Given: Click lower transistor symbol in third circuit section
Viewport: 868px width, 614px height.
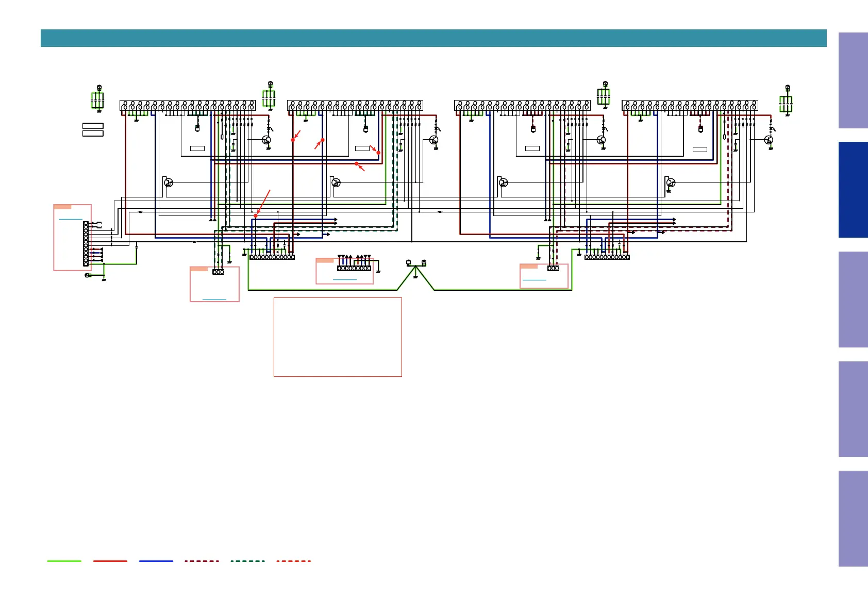Looking at the screenshot, I should 504,182.
